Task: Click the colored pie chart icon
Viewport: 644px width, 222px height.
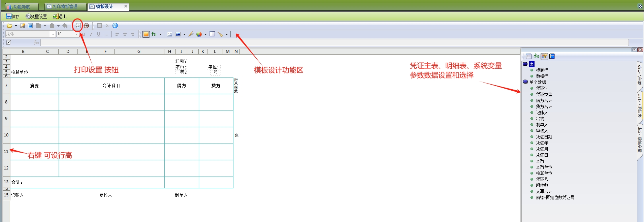Action: (x=199, y=34)
